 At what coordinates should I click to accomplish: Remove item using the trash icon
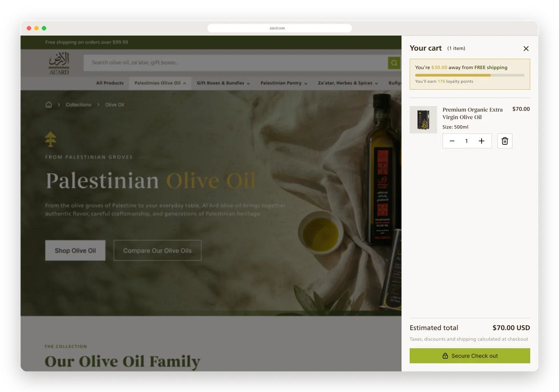(x=505, y=141)
